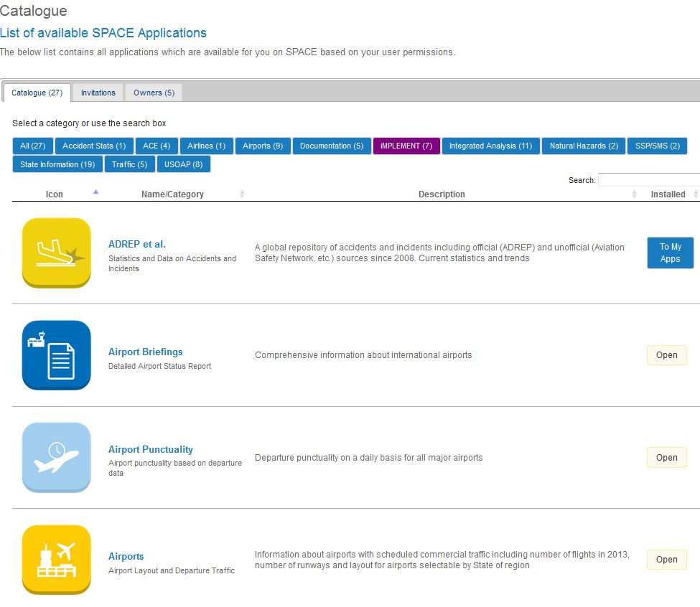Viewport: 700px width, 607px height.
Task: Switch to the Catalogue (27) tab
Action: coord(37,93)
